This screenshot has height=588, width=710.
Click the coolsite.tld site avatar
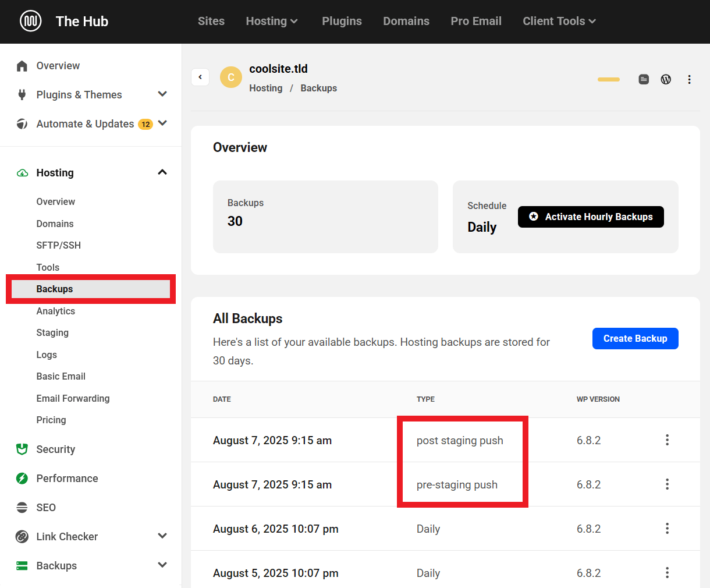pos(231,77)
